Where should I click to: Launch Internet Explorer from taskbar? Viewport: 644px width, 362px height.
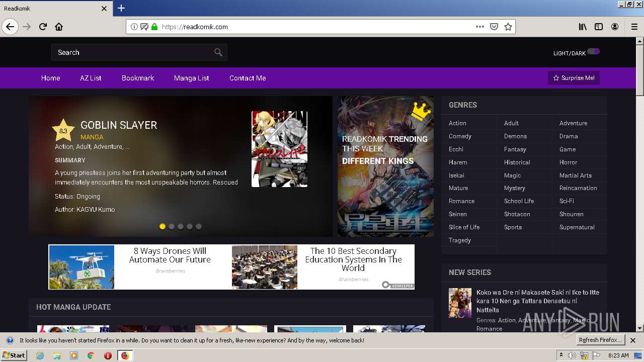click(x=40, y=355)
